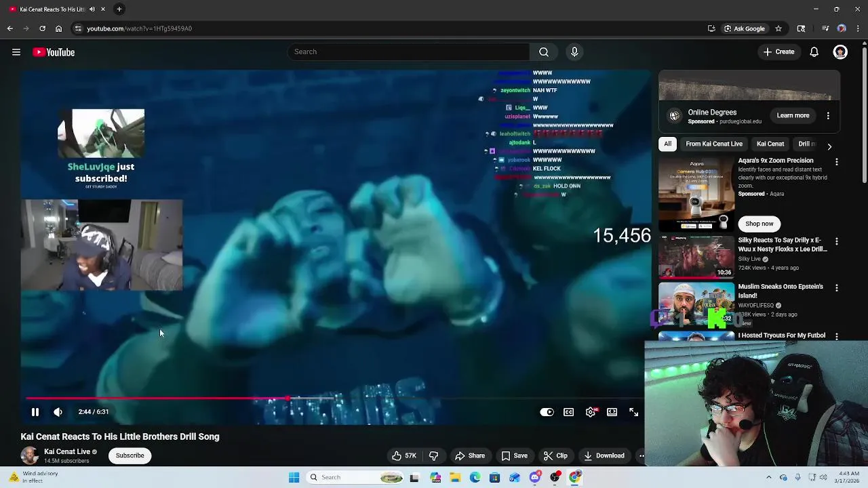The image size is (868, 488).
Task: Go to YouTube home via logo
Action: (54, 52)
